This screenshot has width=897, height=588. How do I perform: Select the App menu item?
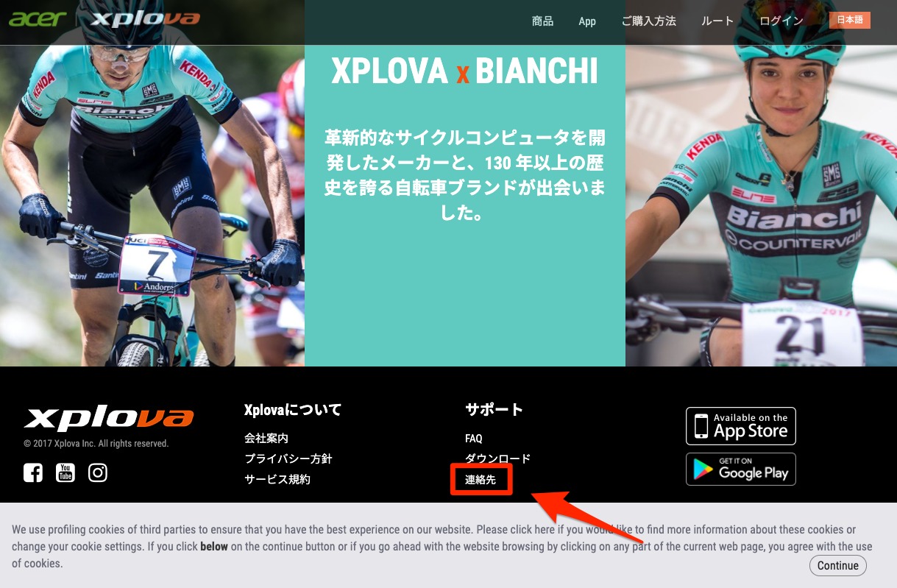(x=587, y=21)
